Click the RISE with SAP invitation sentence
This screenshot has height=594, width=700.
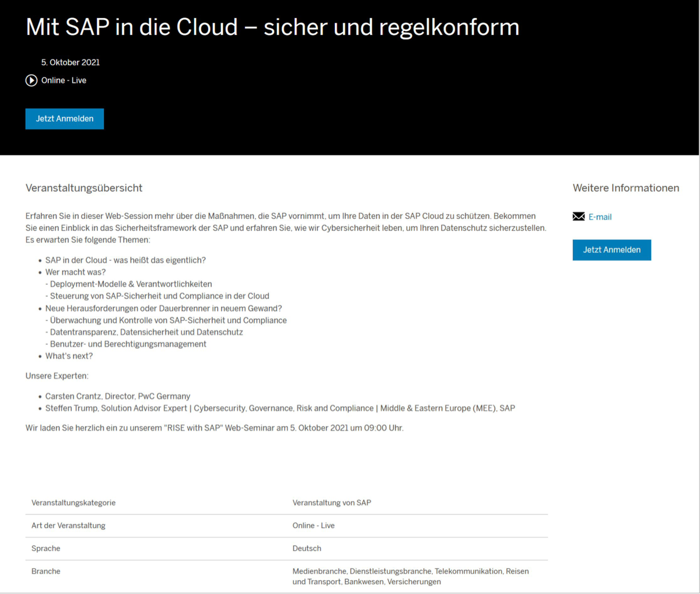coord(215,428)
